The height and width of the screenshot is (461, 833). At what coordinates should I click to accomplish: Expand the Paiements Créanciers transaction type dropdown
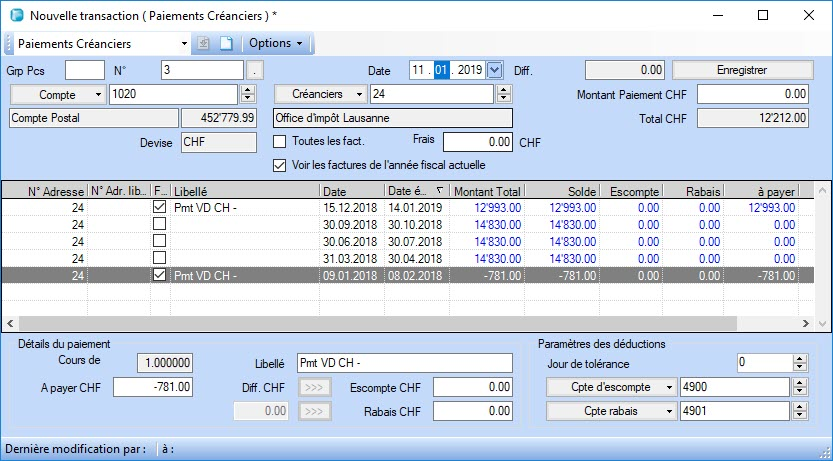[184, 44]
